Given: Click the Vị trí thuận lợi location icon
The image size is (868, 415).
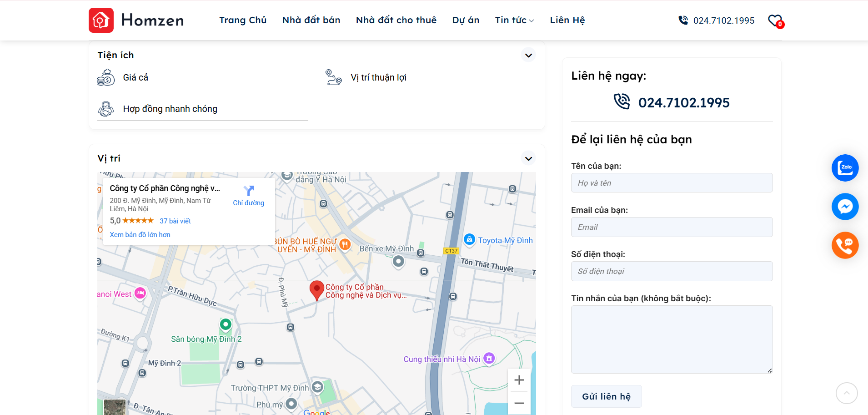Looking at the screenshot, I should tap(334, 77).
